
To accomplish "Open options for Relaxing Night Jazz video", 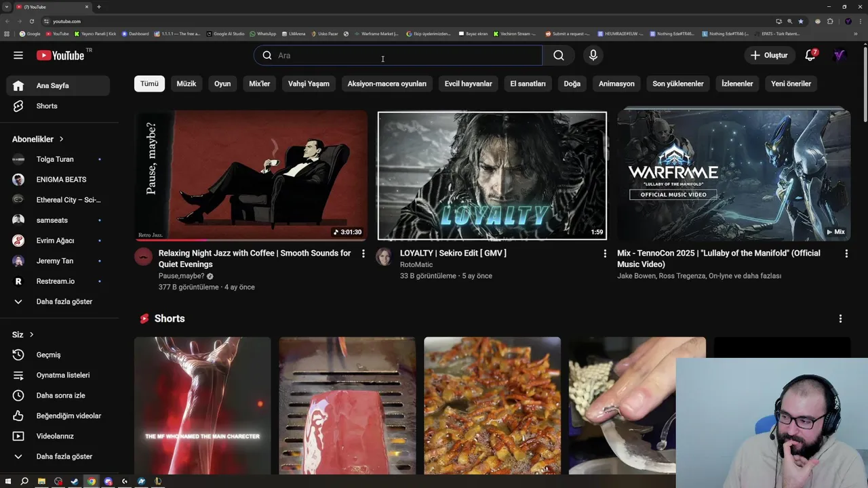I will pos(363,253).
